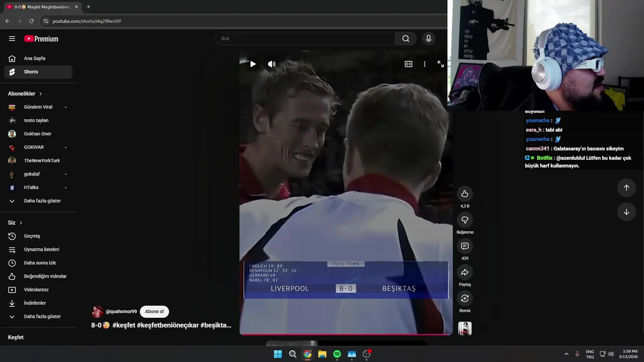Like the Short with thumbs up

click(x=465, y=194)
